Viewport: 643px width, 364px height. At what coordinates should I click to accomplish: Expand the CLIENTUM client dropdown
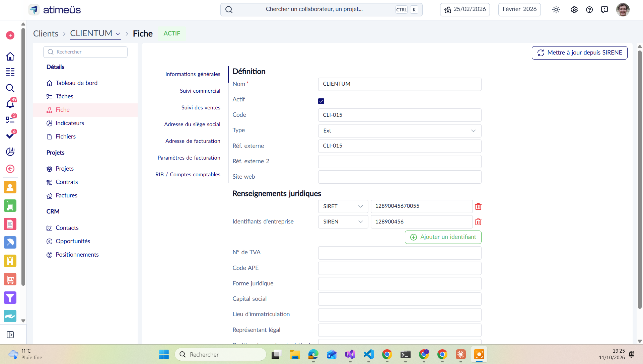(x=95, y=33)
